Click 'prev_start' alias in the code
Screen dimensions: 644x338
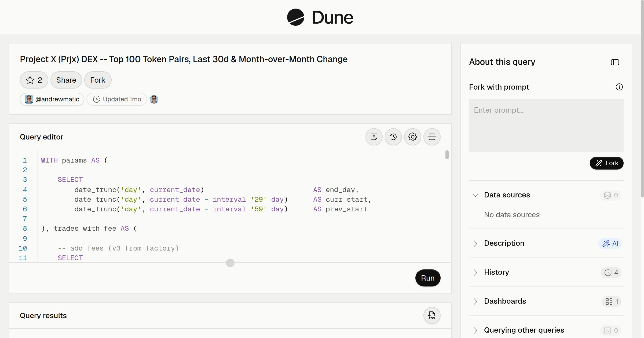pos(346,209)
